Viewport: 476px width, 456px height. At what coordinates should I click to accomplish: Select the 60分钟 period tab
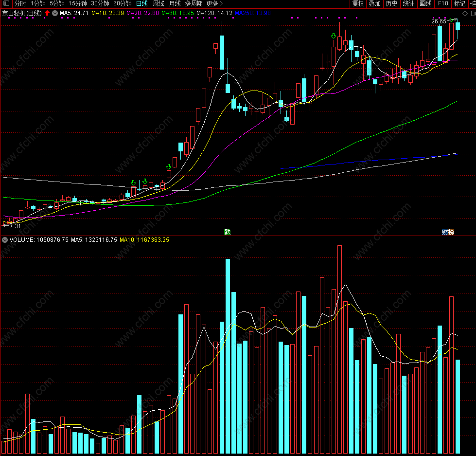[123, 3]
